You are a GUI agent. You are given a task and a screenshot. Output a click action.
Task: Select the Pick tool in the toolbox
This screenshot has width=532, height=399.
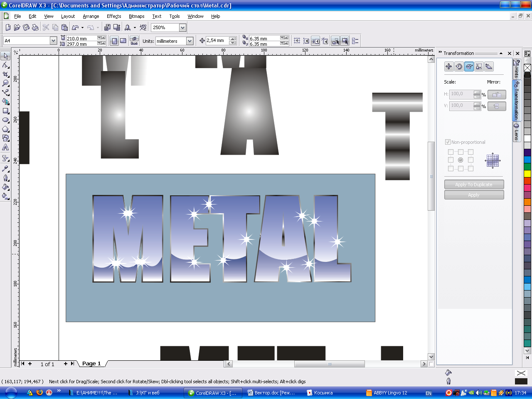coord(6,56)
